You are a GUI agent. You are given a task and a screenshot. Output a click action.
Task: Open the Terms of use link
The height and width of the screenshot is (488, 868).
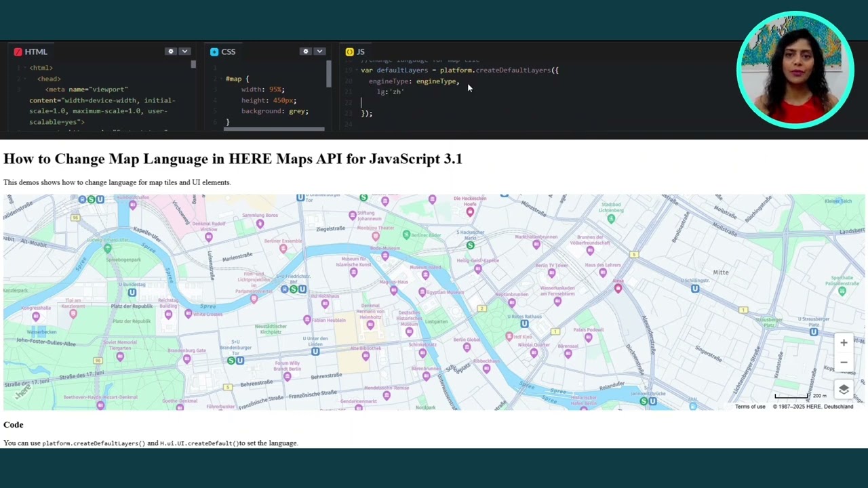point(750,407)
